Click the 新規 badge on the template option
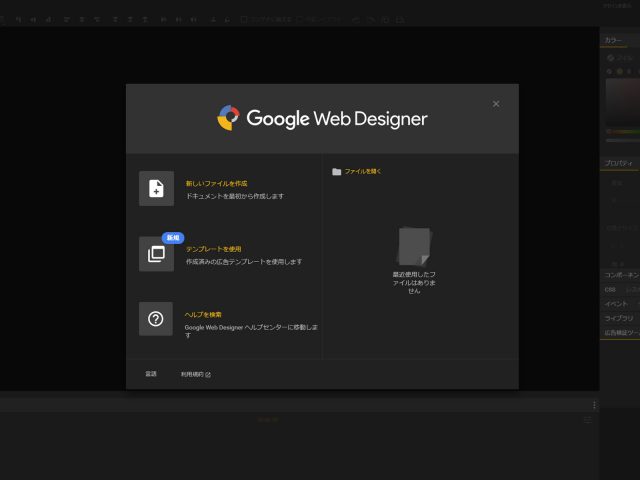 173,238
